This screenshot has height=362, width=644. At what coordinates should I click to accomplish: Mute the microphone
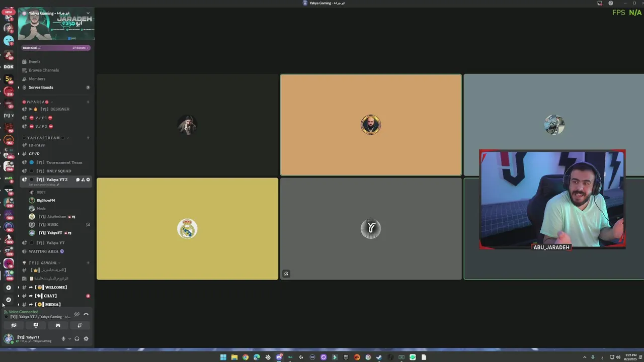[63, 339]
